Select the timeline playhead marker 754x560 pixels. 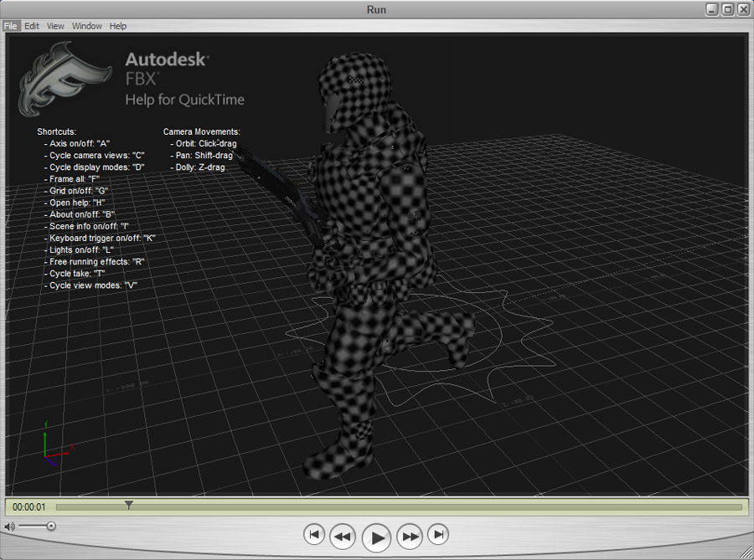[128, 505]
